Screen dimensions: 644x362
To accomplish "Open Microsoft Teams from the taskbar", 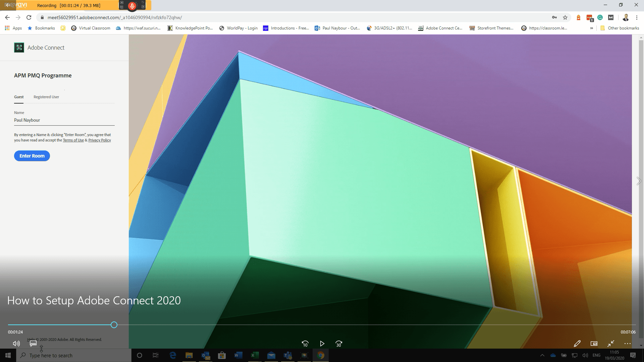I will [288, 355].
